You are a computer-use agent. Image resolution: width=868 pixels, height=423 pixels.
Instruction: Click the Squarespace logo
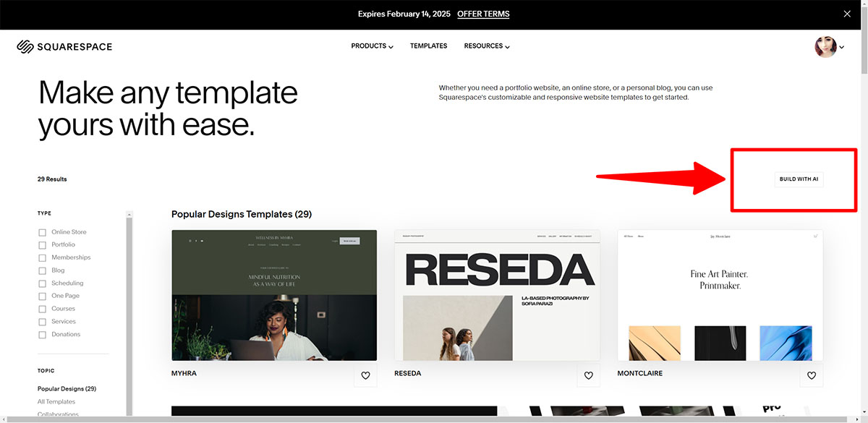pos(64,46)
